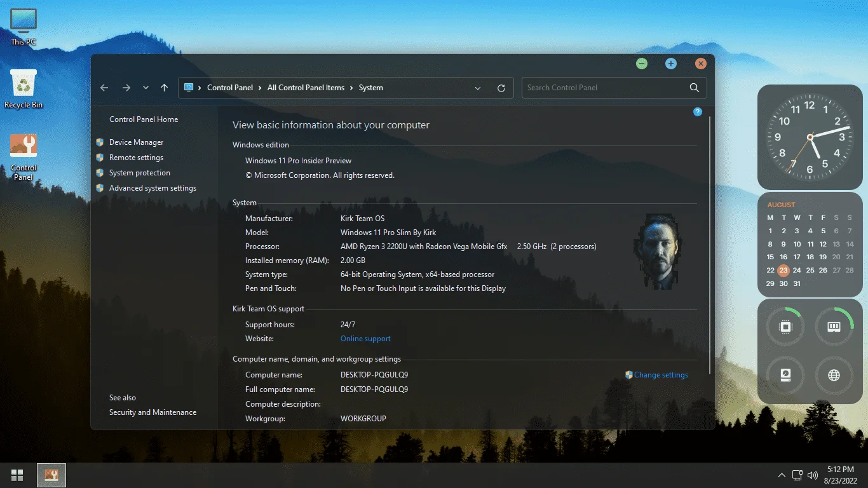Image resolution: width=868 pixels, height=488 pixels.
Task: Refresh the System page
Action: click(501, 88)
